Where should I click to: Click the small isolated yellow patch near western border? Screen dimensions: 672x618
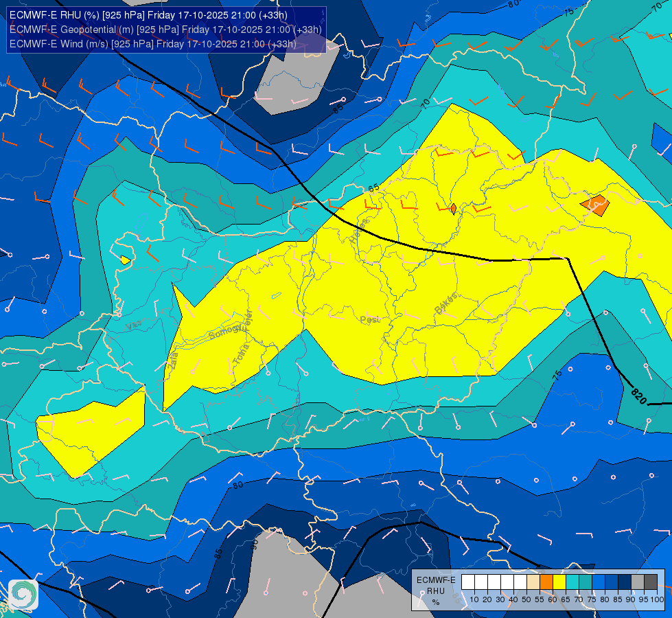coord(126,260)
